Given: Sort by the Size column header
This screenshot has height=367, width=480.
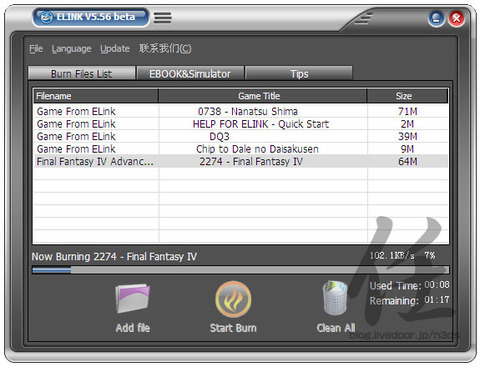Looking at the screenshot, I should click(x=407, y=96).
